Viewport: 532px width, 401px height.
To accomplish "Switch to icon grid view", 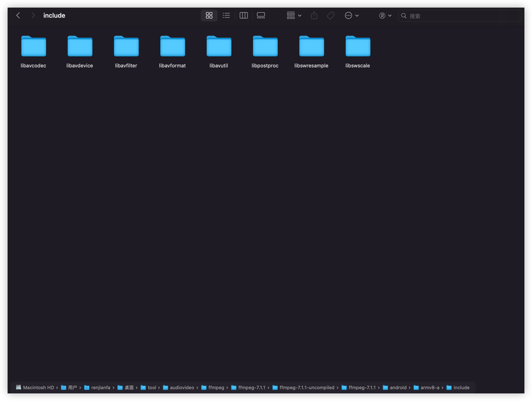I will [x=209, y=16].
